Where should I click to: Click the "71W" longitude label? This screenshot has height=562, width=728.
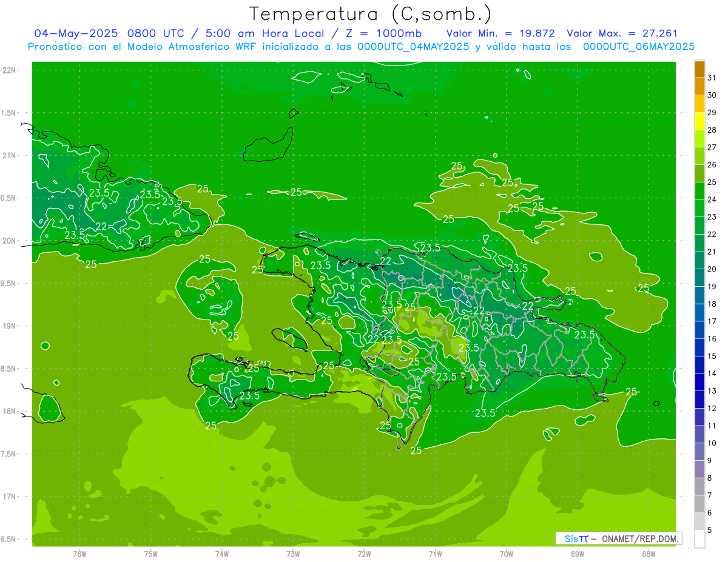click(x=435, y=554)
